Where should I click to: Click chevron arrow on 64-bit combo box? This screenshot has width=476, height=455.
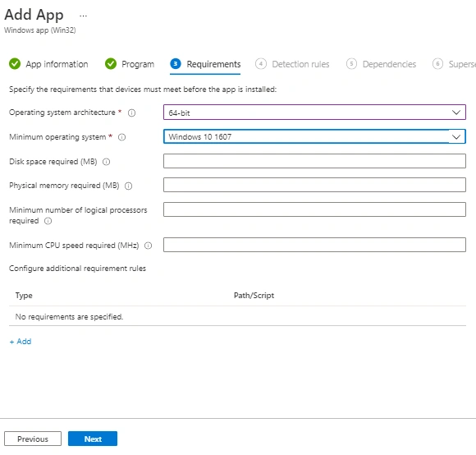point(456,113)
